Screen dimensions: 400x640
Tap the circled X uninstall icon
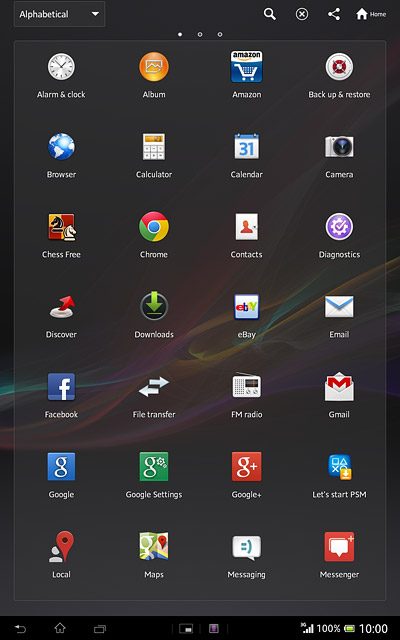(x=302, y=15)
